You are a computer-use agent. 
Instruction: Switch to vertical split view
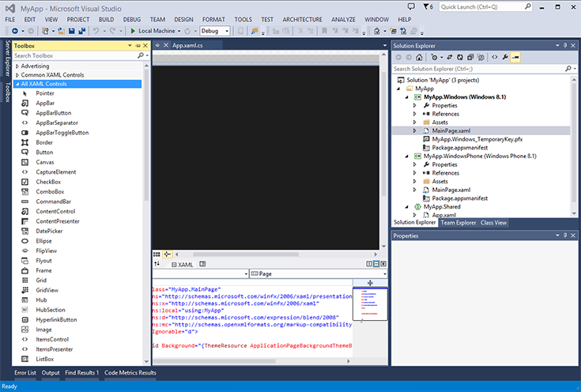tap(369, 264)
